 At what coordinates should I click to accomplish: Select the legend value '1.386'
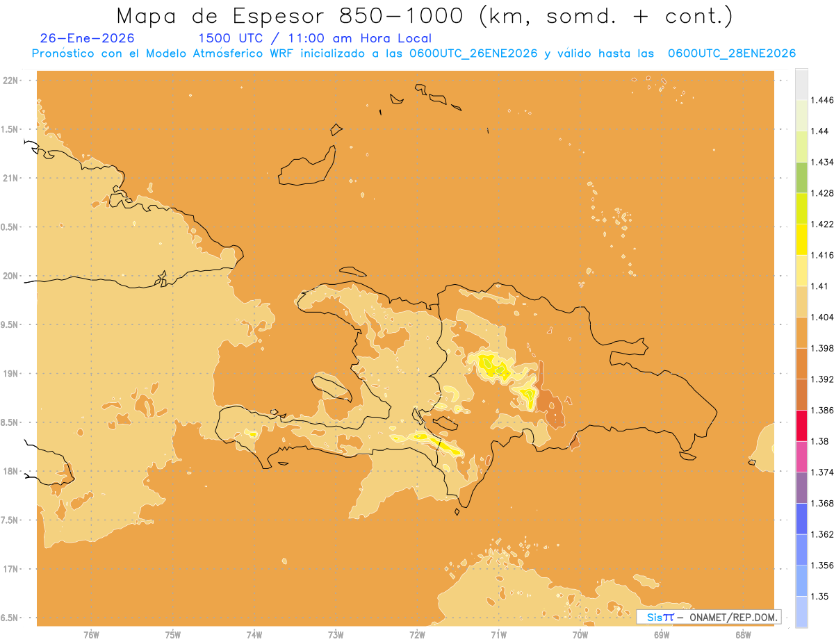coord(821,410)
